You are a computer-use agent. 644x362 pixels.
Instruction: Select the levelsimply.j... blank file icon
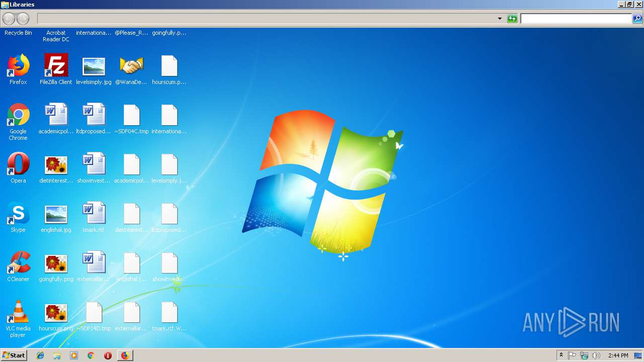coord(169,164)
